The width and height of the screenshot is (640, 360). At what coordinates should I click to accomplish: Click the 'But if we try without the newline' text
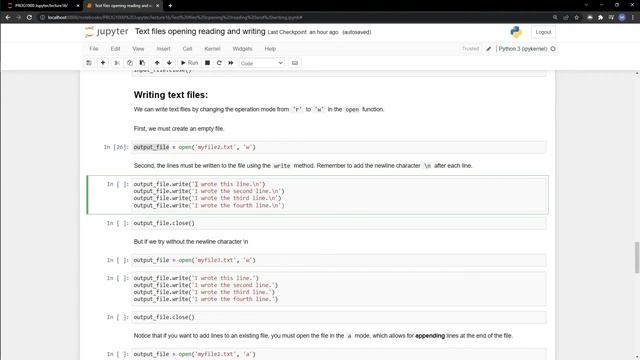point(191,242)
